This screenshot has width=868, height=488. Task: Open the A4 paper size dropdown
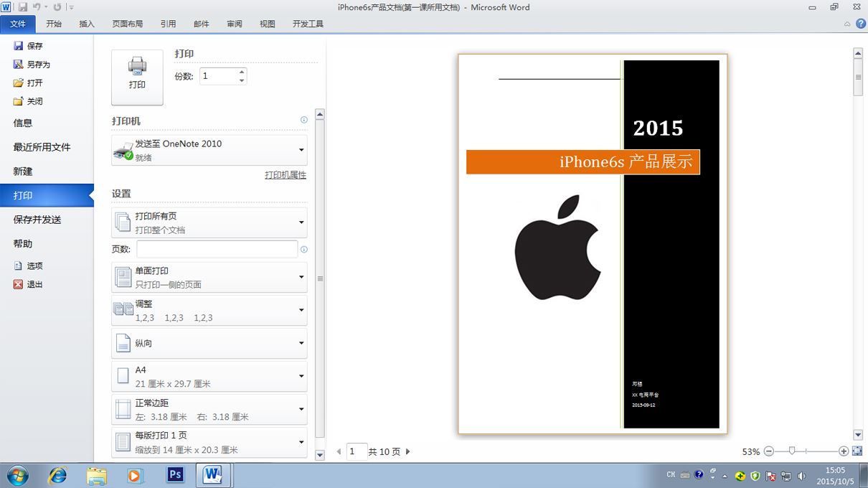tap(209, 376)
